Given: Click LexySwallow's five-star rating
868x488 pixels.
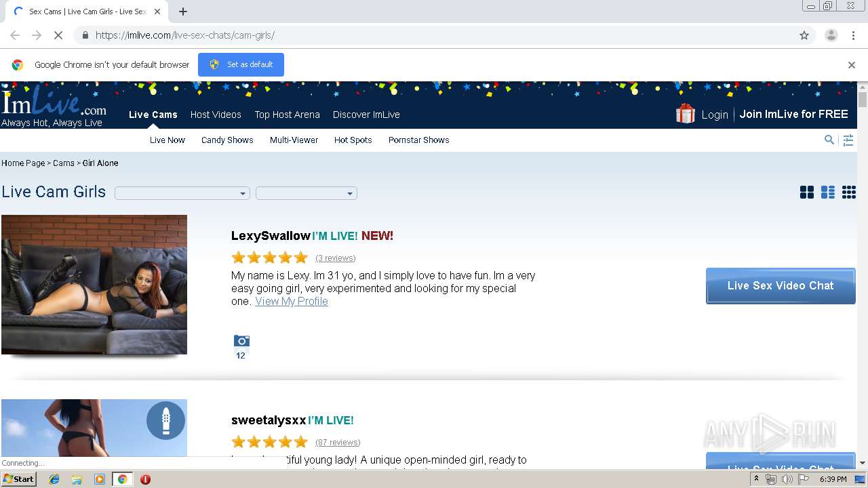Looking at the screenshot, I should pos(270,258).
